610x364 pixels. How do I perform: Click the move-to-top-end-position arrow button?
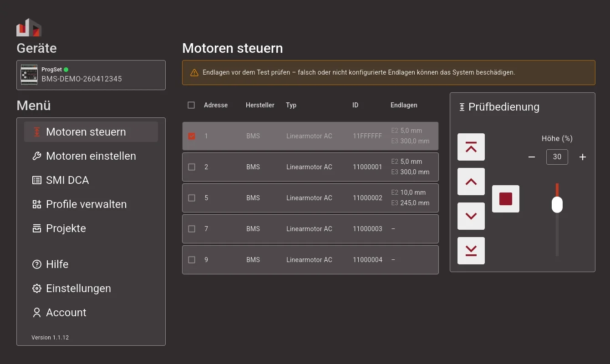471,147
